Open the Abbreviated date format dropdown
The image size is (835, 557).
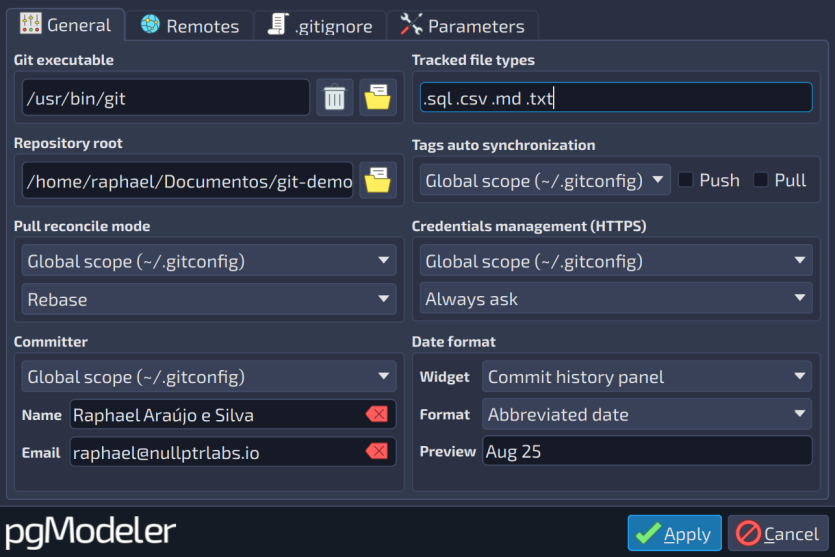click(x=647, y=414)
